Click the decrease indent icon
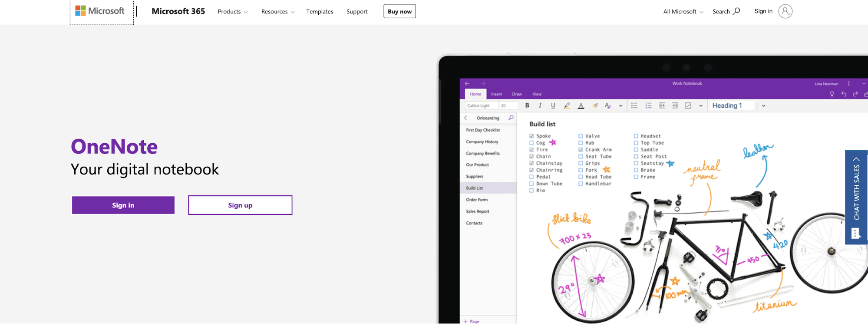The height and width of the screenshot is (326, 868). (x=662, y=105)
